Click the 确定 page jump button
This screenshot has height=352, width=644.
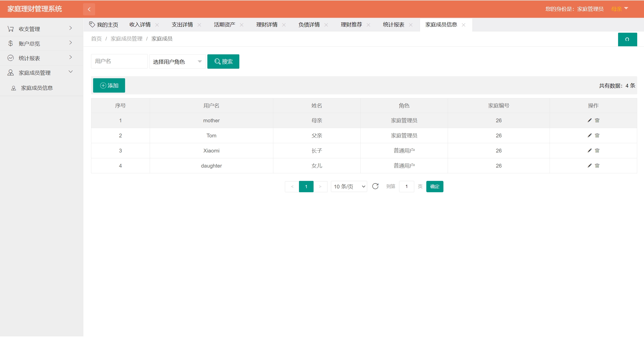pyautogui.click(x=434, y=186)
